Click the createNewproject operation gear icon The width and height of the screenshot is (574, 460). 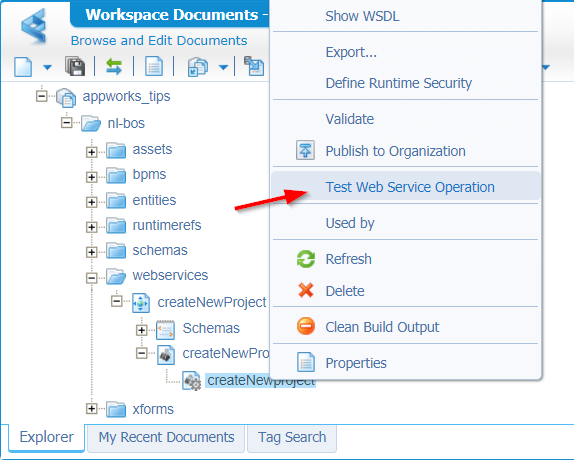[192, 381]
